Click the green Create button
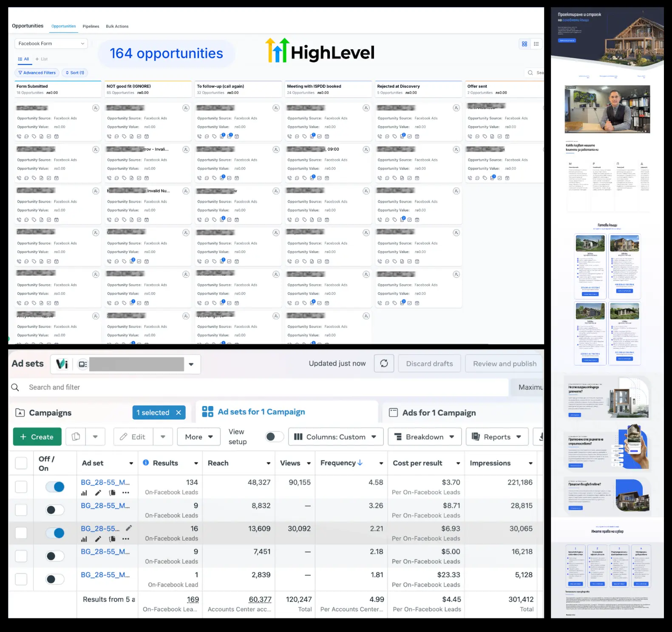 tap(37, 437)
